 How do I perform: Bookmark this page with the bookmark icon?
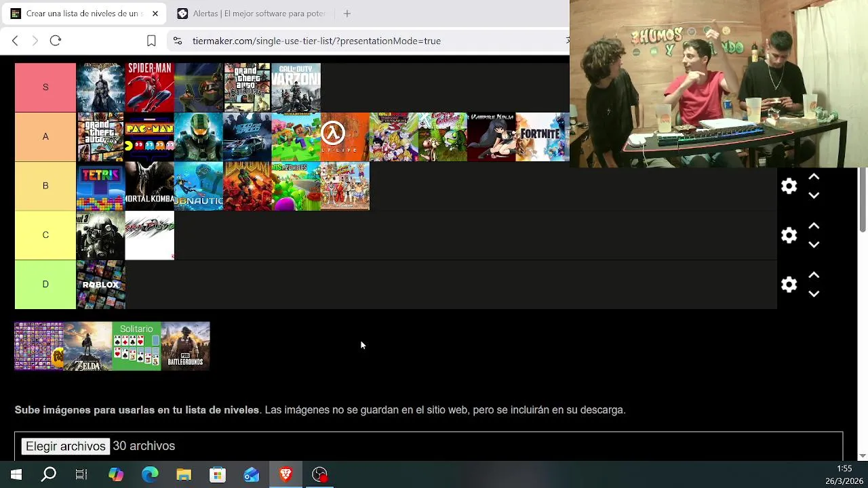(151, 41)
